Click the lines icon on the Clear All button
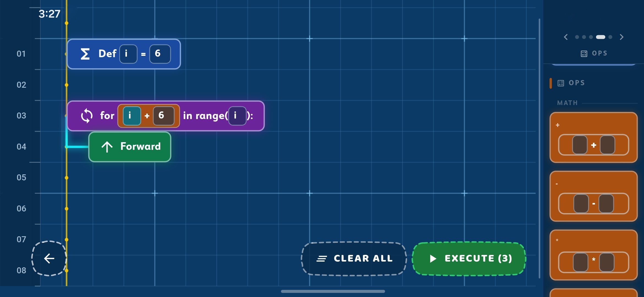644x297 pixels. coord(321,258)
